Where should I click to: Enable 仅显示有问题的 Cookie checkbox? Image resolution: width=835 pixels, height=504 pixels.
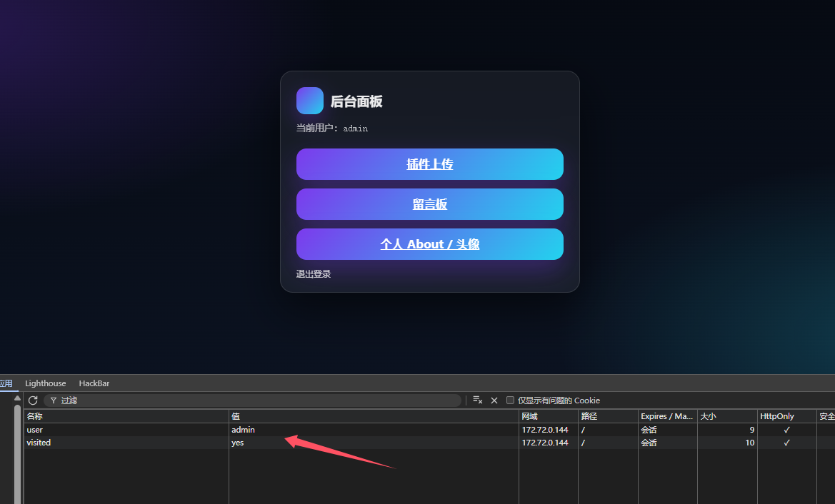point(510,400)
